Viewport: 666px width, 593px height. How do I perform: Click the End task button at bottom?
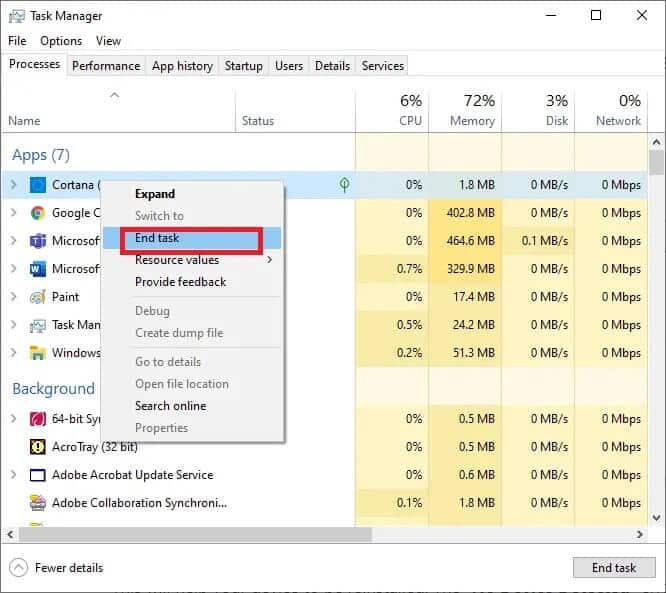click(x=614, y=568)
